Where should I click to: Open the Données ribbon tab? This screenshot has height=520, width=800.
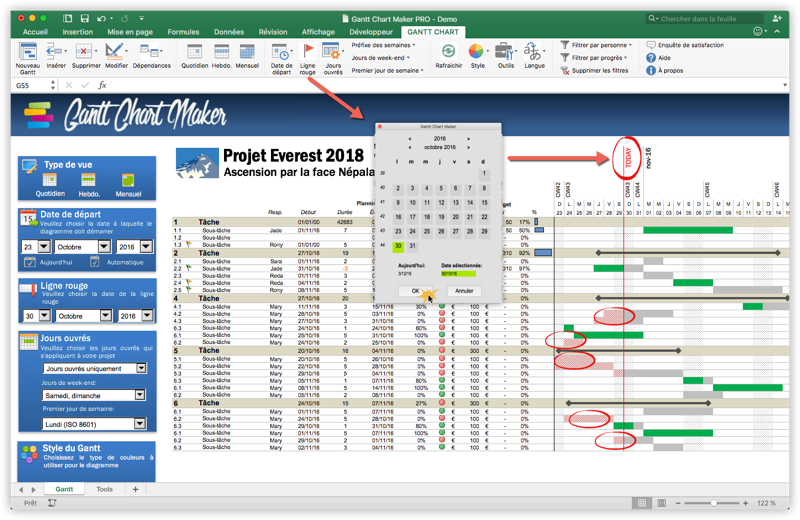tap(229, 32)
